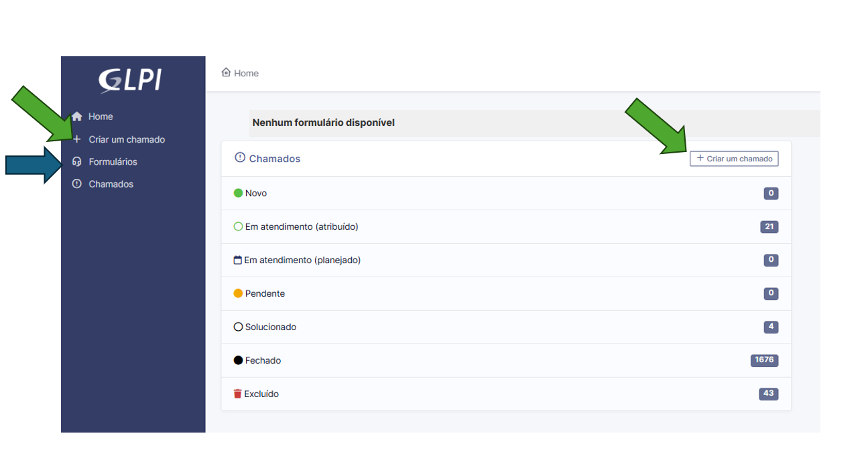Screen dimensions: 868x456
Task: Click the GLPI logo in sidebar
Action: (131, 80)
